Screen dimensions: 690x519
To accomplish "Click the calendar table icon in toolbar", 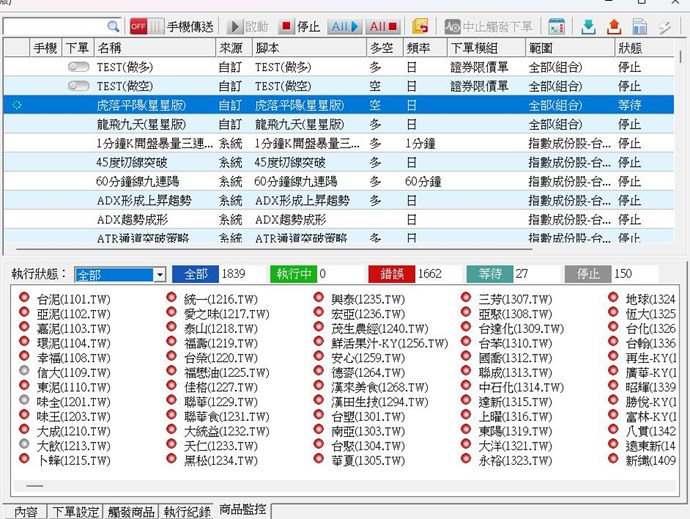I will tap(556, 26).
